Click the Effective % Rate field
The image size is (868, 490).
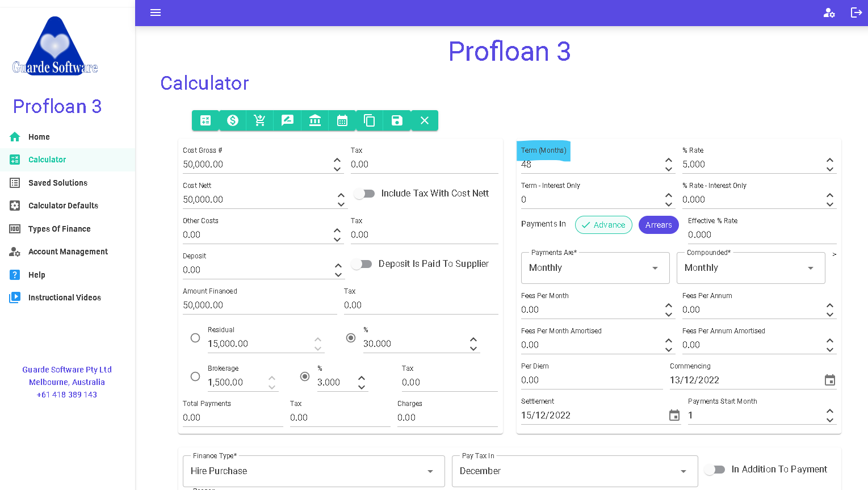(762, 234)
